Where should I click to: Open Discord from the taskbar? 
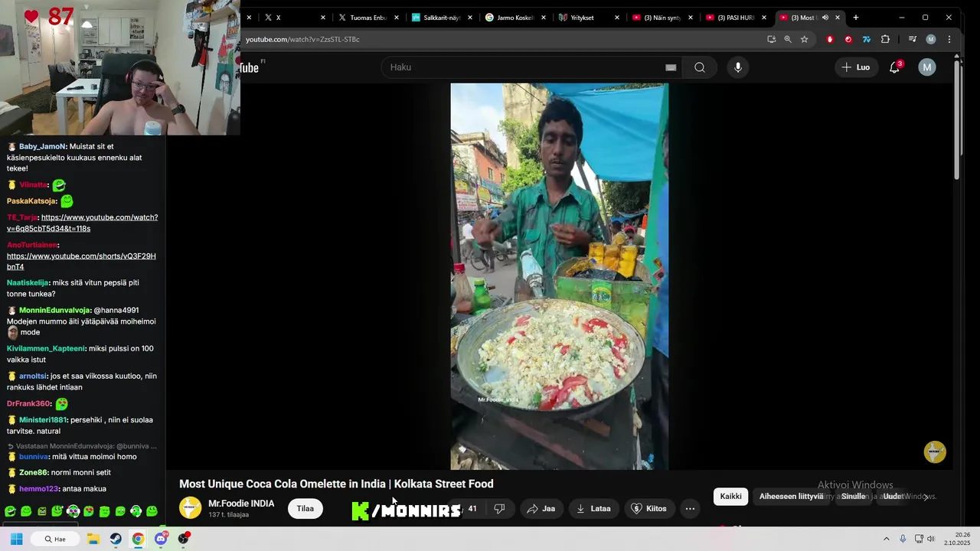pos(161,539)
